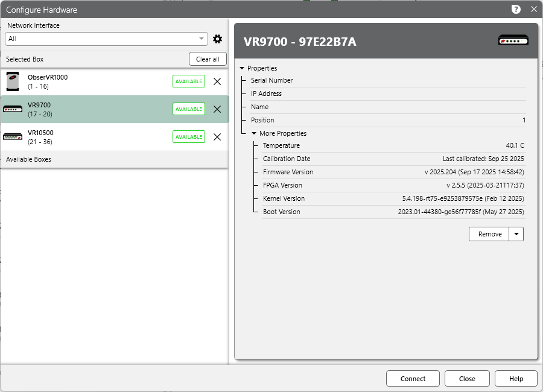This screenshot has height=392, width=543.
Task: Open the Network Interface dropdown
Action: coord(106,39)
